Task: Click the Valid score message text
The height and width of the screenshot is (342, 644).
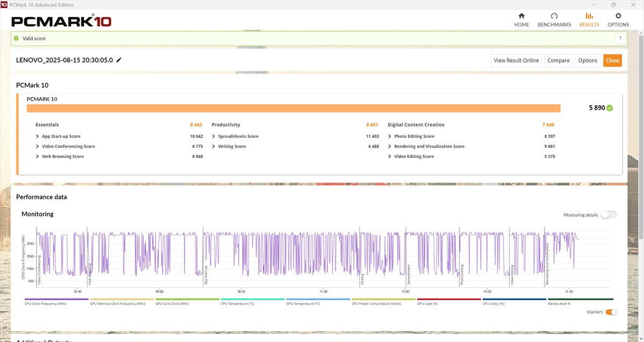Action: (33, 39)
